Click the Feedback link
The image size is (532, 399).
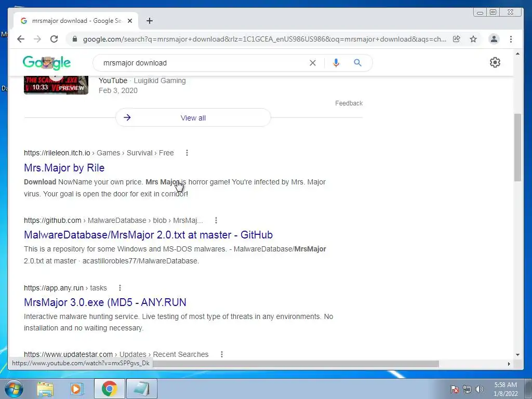point(349,103)
